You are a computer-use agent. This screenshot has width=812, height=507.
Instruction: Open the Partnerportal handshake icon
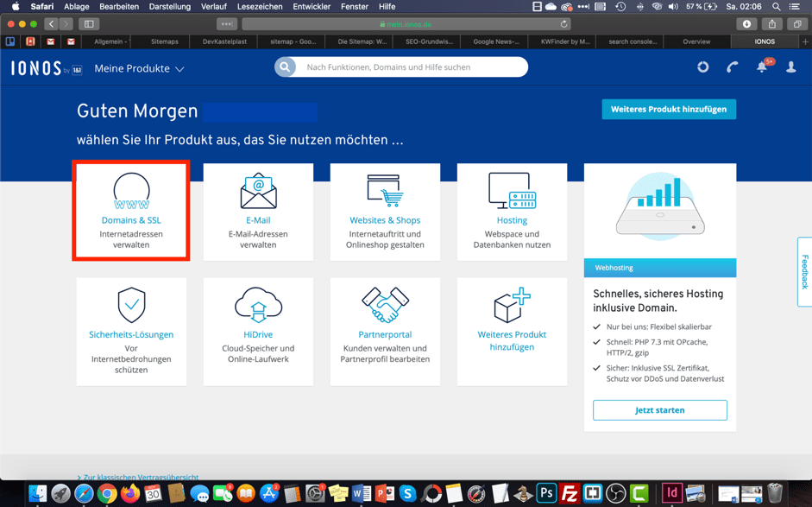coord(385,305)
